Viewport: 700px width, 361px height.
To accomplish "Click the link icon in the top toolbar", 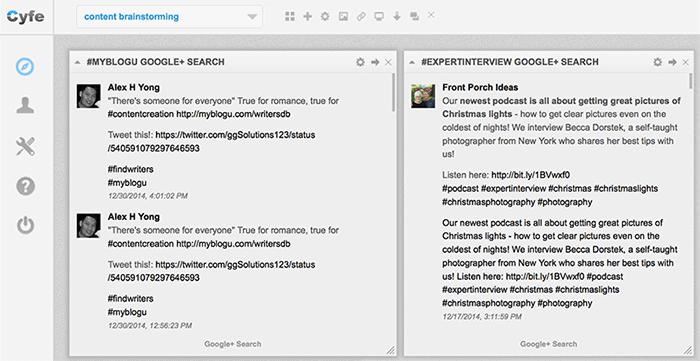I will click(x=361, y=17).
